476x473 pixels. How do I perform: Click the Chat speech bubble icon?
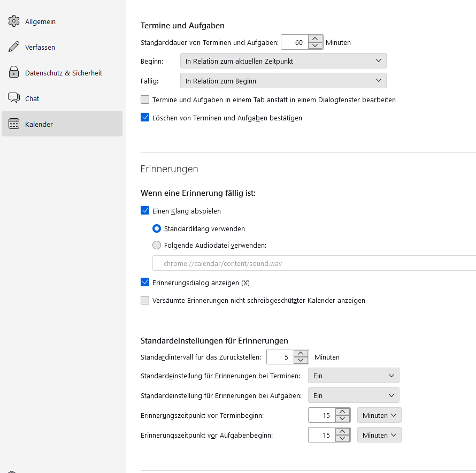14,98
